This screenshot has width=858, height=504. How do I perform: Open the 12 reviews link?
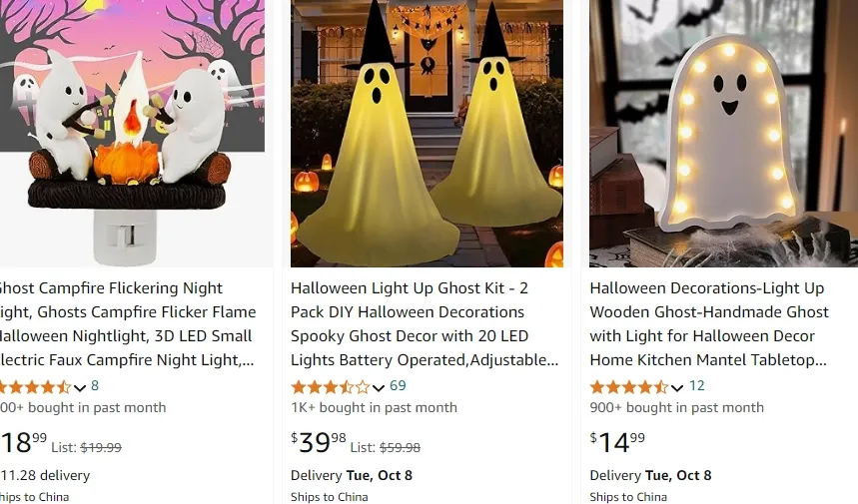click(696, 386)
